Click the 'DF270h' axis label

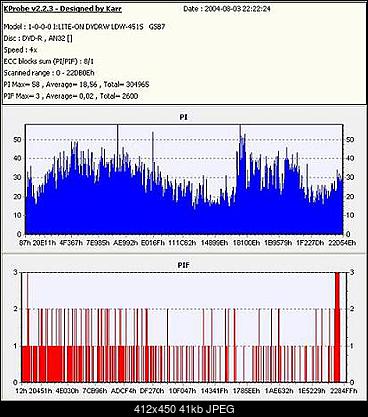152,391
